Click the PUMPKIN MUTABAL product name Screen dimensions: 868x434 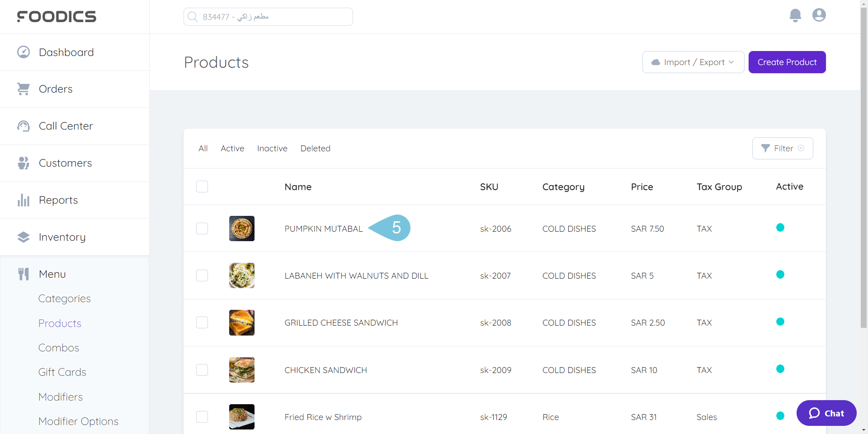point(324,229)
